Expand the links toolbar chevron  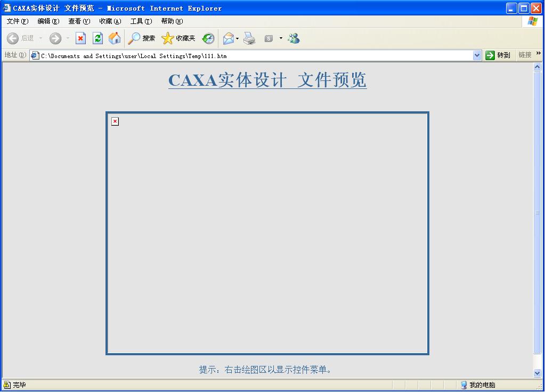pos(539,53)
